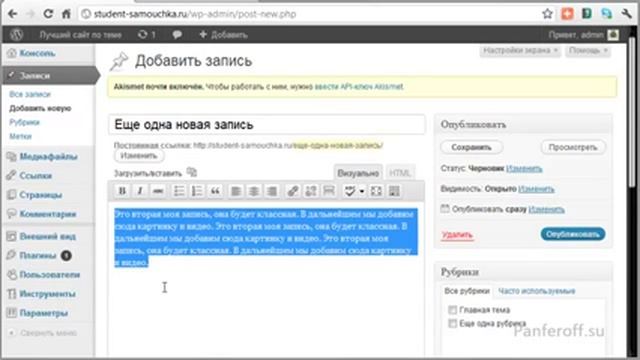640x360 pixels.
Task: Align text left in editor
Action: click(236, 191)
